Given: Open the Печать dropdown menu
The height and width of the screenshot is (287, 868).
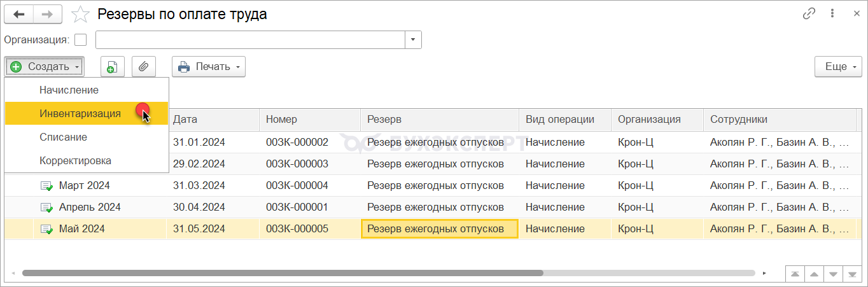Looking at the screenshot, I should tap(209, 67).
